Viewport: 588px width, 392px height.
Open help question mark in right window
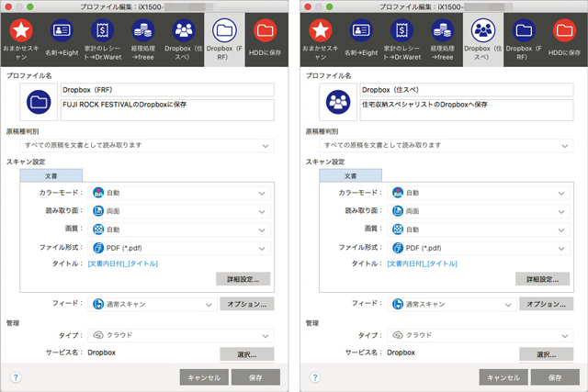coord(315,377)
